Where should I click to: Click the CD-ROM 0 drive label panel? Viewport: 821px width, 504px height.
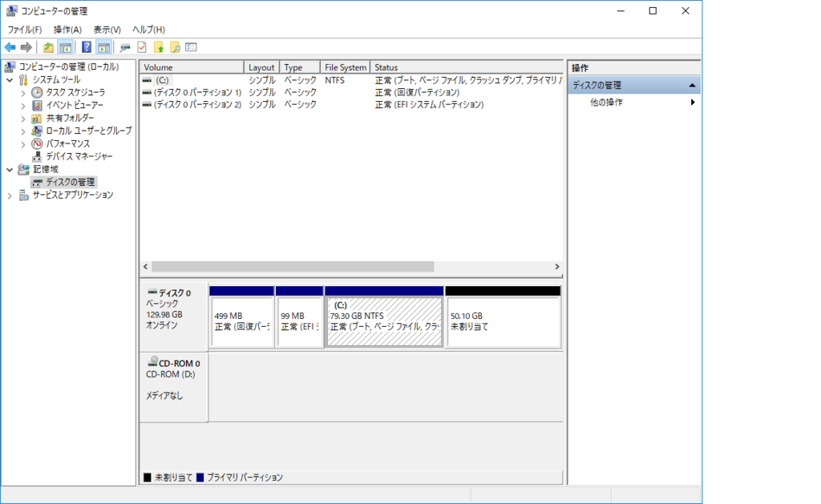point(174,387)
